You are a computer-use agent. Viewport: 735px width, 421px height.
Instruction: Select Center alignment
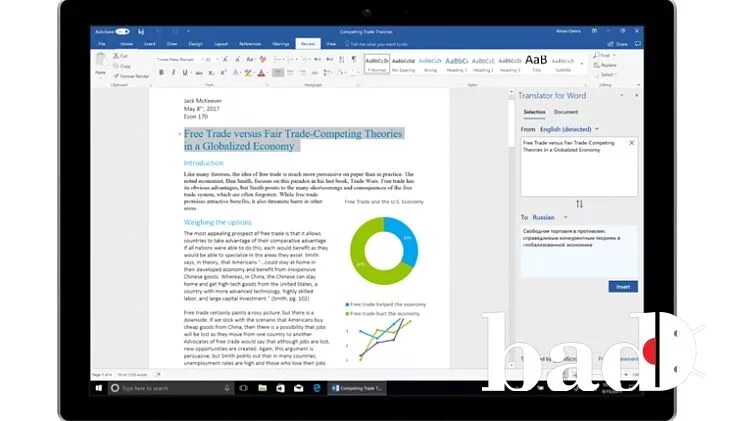[290, 73]
